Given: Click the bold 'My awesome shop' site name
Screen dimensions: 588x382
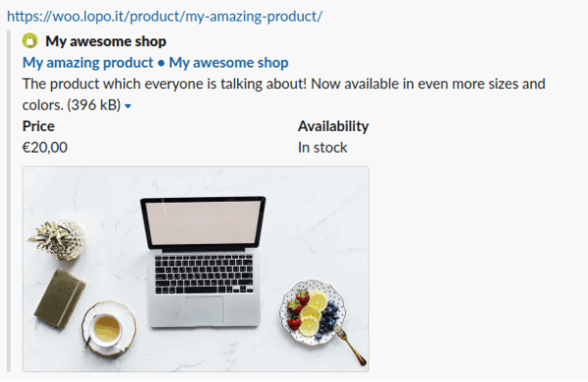Looking at the screenshot, I should [106, 41].
